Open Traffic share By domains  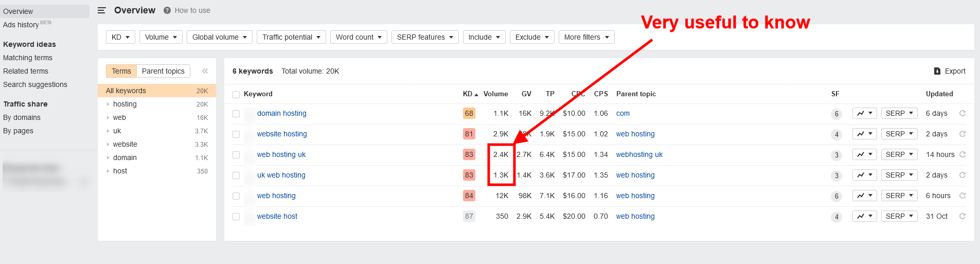coord(22,117)
